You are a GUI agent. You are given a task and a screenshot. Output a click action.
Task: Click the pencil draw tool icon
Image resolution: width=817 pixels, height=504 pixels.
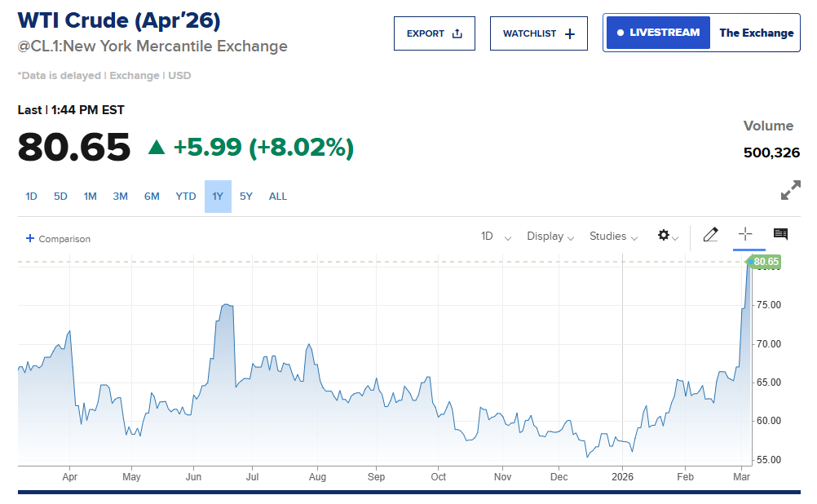pyautogui.click(x=710, y=235)
